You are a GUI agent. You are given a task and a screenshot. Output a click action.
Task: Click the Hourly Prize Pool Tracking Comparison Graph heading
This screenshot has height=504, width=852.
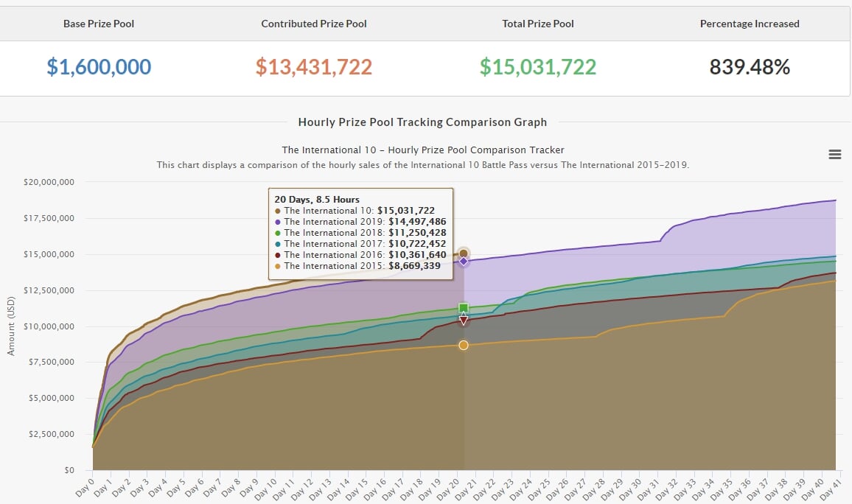click(x=422, y=122)
